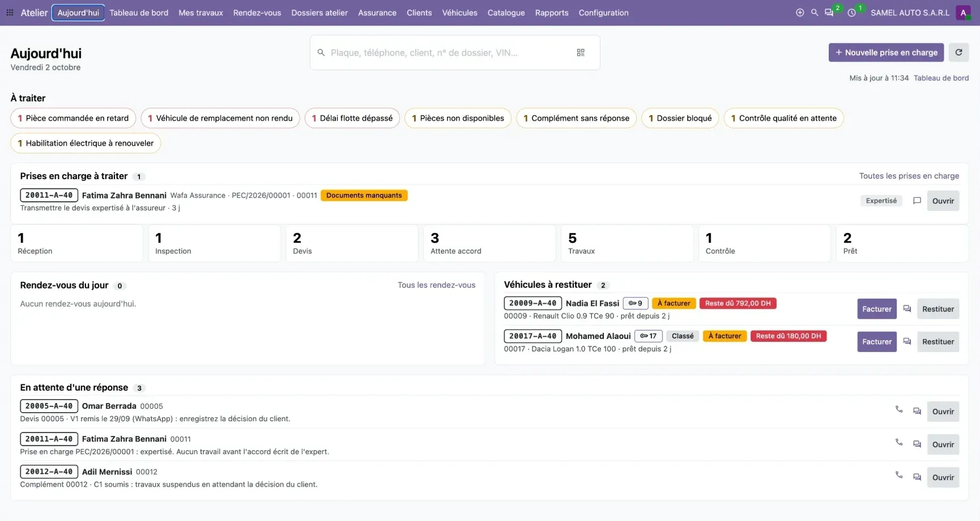Call Omar Berrada via phone icon
The height and width of the screenshot is (521, 980).
pos(899,409)
